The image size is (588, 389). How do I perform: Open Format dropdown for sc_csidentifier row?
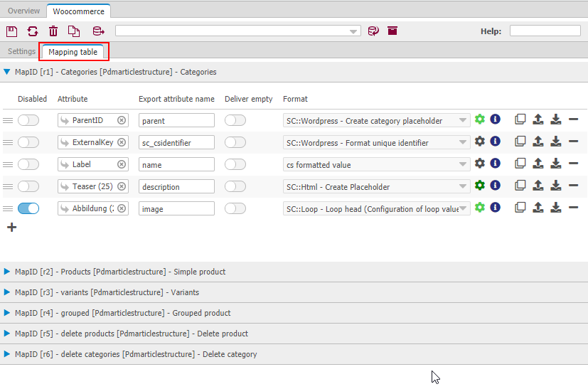464,142
